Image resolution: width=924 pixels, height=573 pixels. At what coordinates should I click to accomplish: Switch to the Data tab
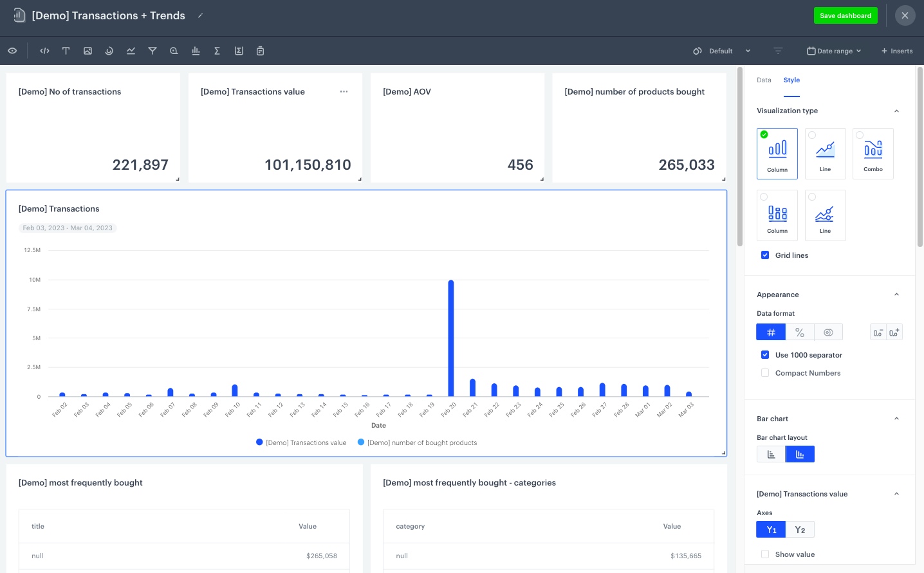[x=764, y=80]
